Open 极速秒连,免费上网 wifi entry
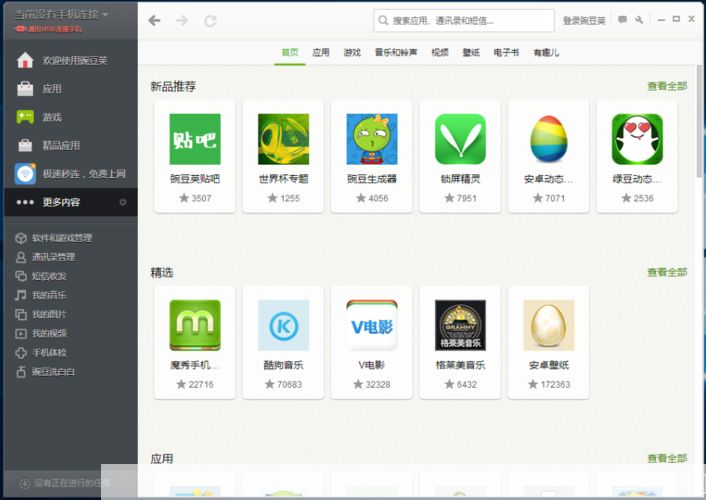The width and height of the screenshot is (706, 500). pos(71,174)
